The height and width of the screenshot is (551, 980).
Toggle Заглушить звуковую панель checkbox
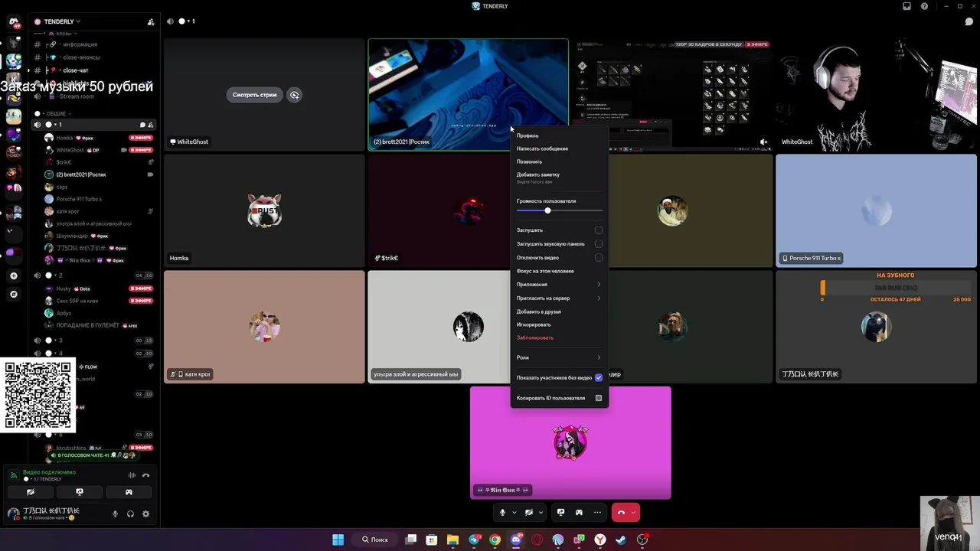tap(599, 244)
